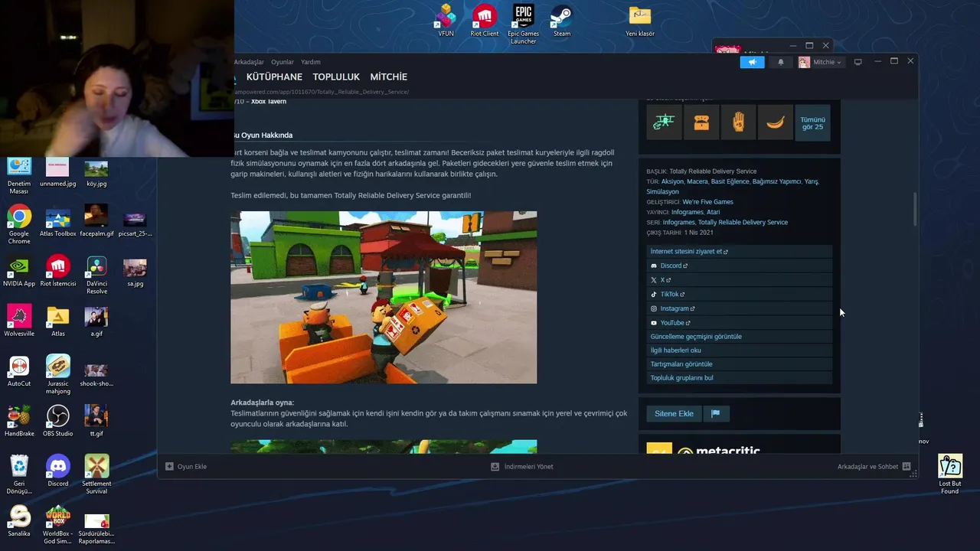Switch to the TOPLULUK tab
The width and height of the screenshot is (980, 551).
click(336, 77)
